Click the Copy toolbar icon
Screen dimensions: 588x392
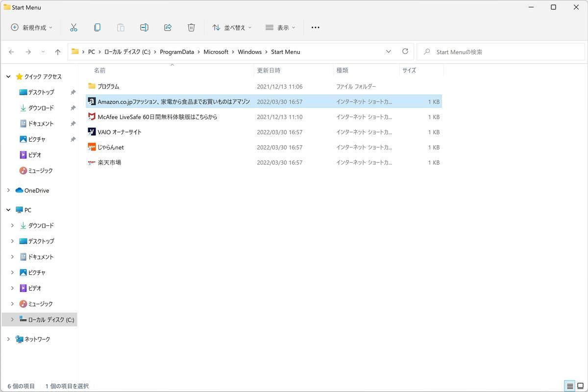(97, 27)
